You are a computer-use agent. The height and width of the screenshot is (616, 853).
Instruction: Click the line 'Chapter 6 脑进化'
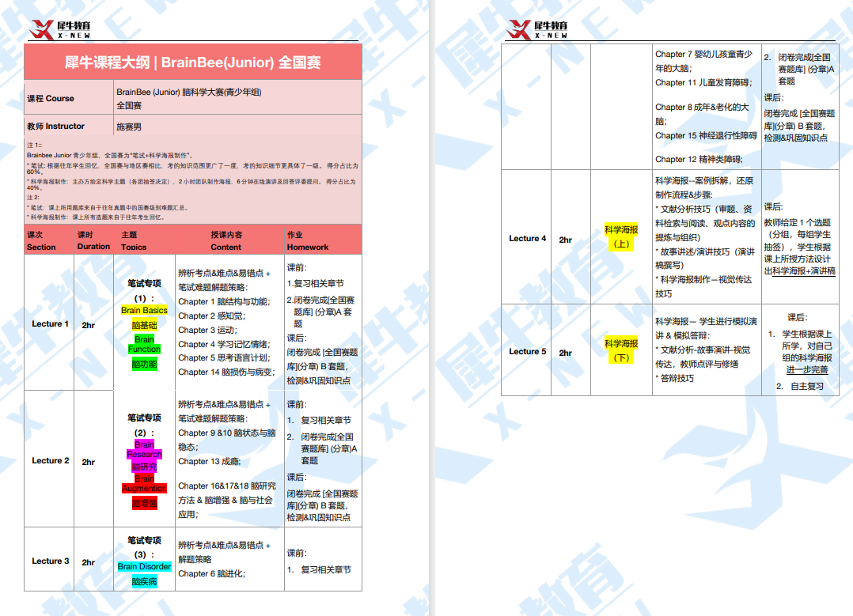[x=211, y=574]
